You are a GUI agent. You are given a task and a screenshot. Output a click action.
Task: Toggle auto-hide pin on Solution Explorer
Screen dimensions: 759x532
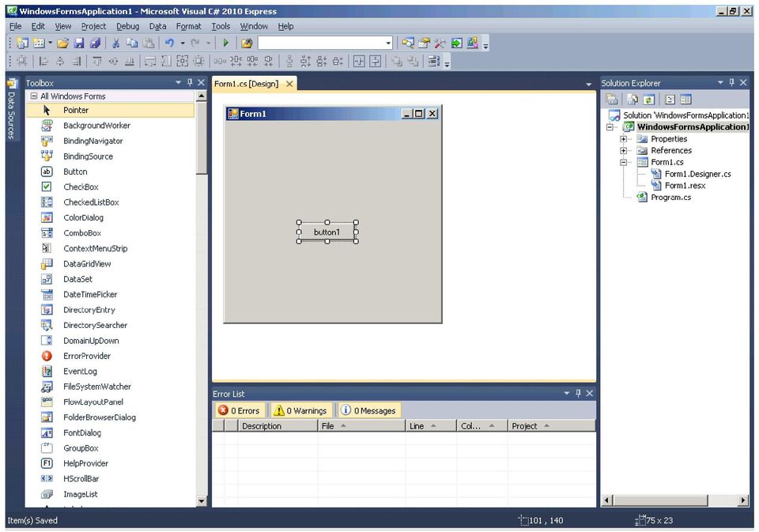pos(732,83)
